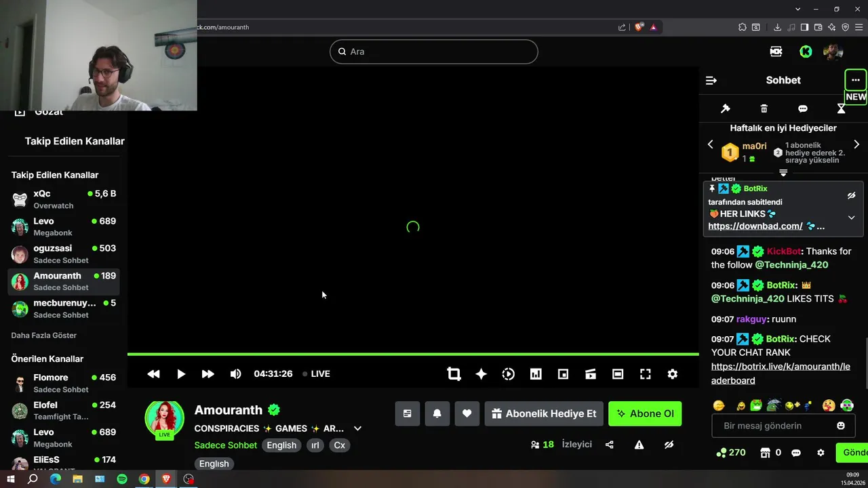Open the downbad.com link

tap(755, 226)
